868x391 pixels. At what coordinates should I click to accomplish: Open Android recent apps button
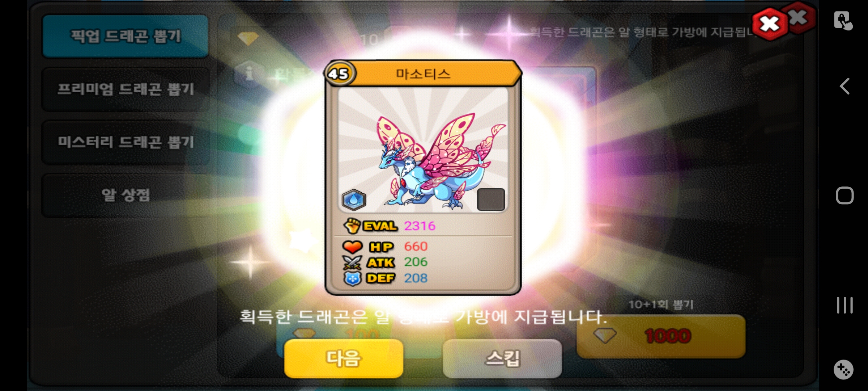pos(844,305)
